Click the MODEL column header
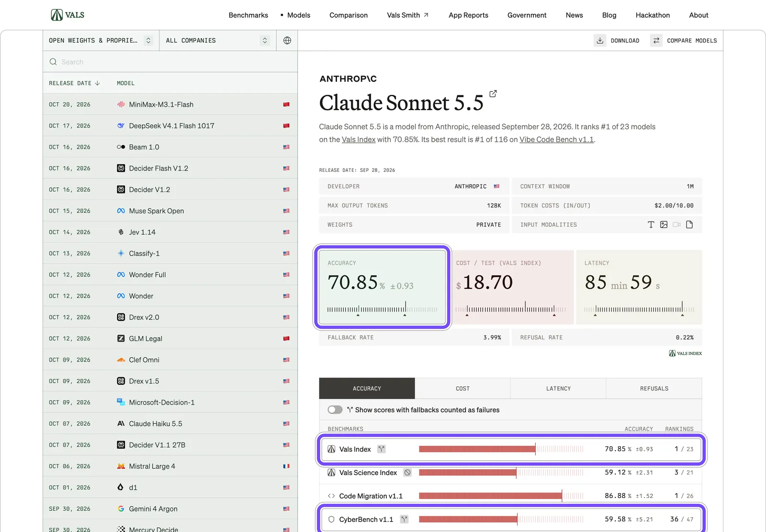 [126, 83]
